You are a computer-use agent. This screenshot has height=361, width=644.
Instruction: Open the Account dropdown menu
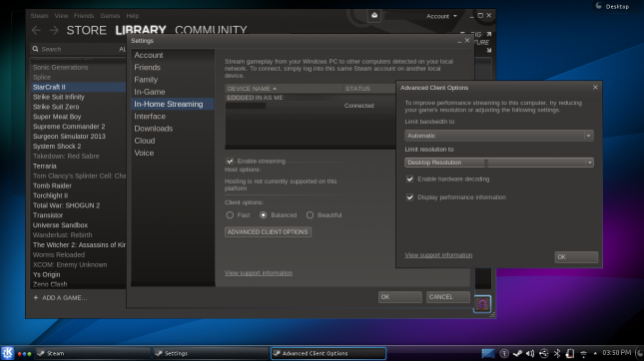click(441, 16)
